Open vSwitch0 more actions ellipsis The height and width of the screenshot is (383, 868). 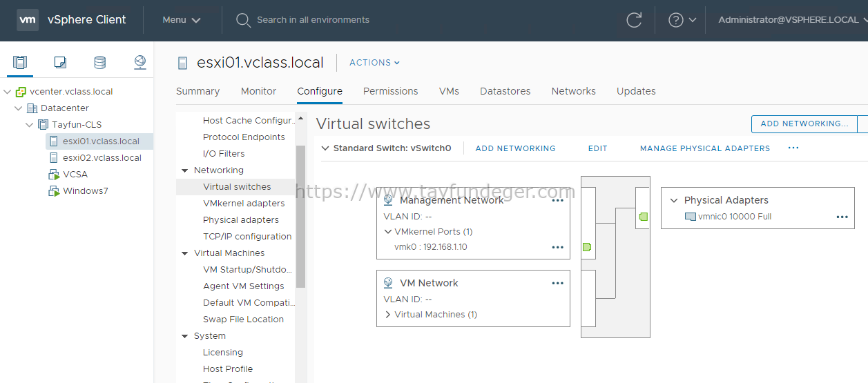[793, 148]
